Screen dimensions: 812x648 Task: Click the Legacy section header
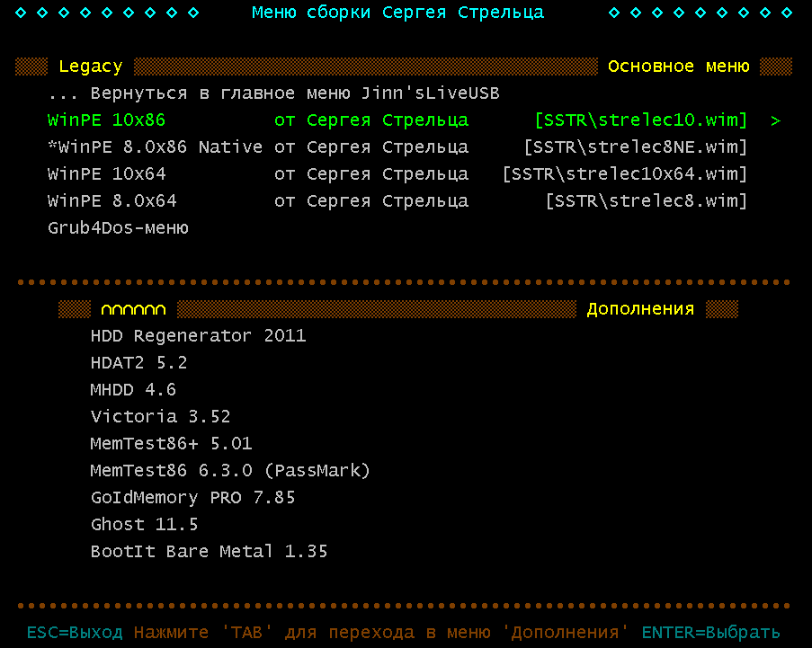(x=90, y=67)
